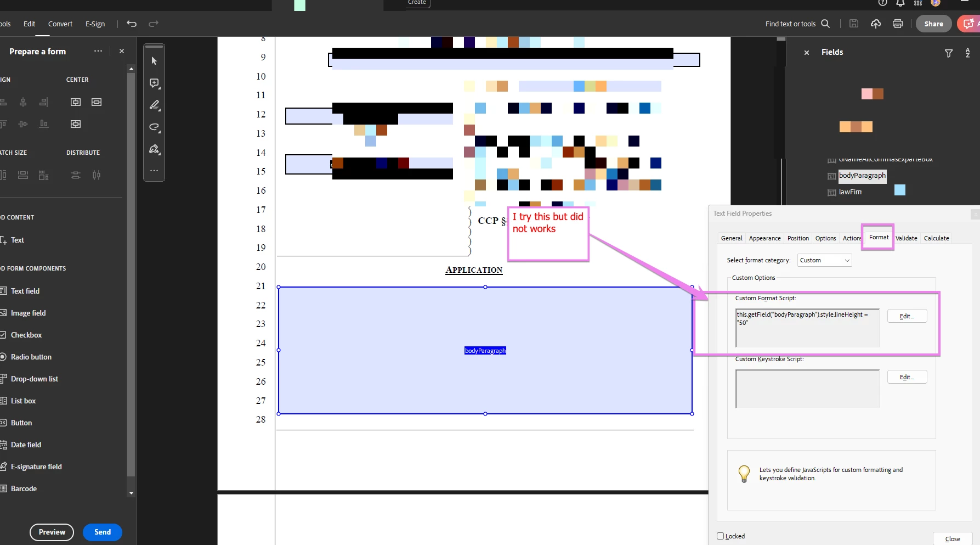Open the search magnifier icon
The image size is (980, 545).
coord(825,24)
